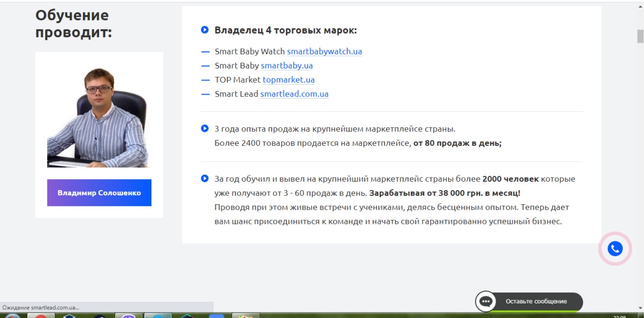This screenshot has width=644, height=318.
Task: Click the vertical scrollbar thumb
Action: coord(640,36)
